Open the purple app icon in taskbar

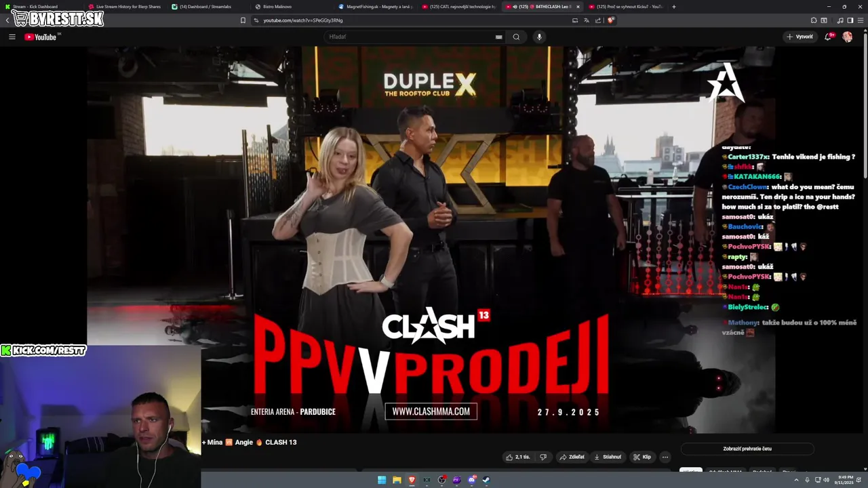point(456,480)
